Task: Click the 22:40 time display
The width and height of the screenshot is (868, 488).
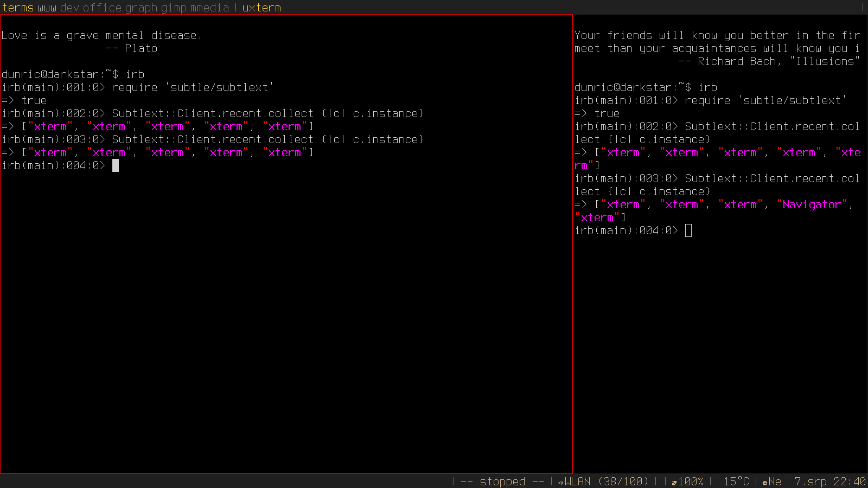Action: coord(850,481)
